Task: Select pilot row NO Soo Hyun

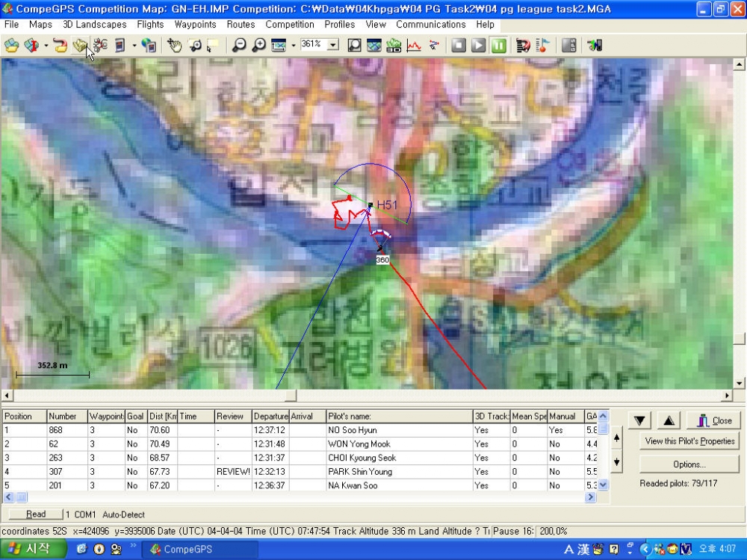Action: tap(300, 430)
